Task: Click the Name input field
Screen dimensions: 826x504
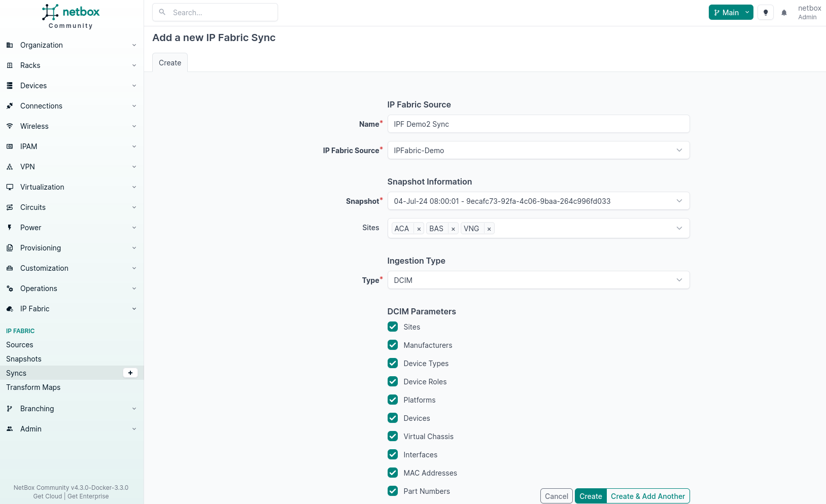Action: [x=538, y=124]
